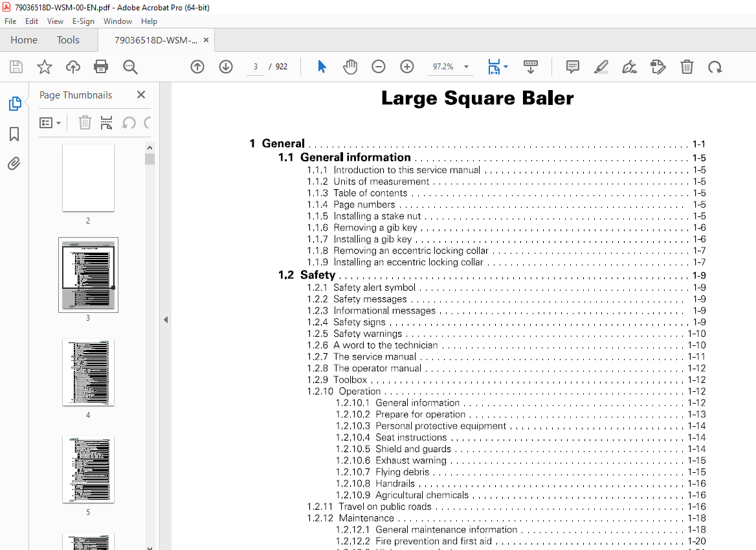756x550 pixels.
Task: Click the thumbnails panel insert pages icon
Action: [106, 122]
